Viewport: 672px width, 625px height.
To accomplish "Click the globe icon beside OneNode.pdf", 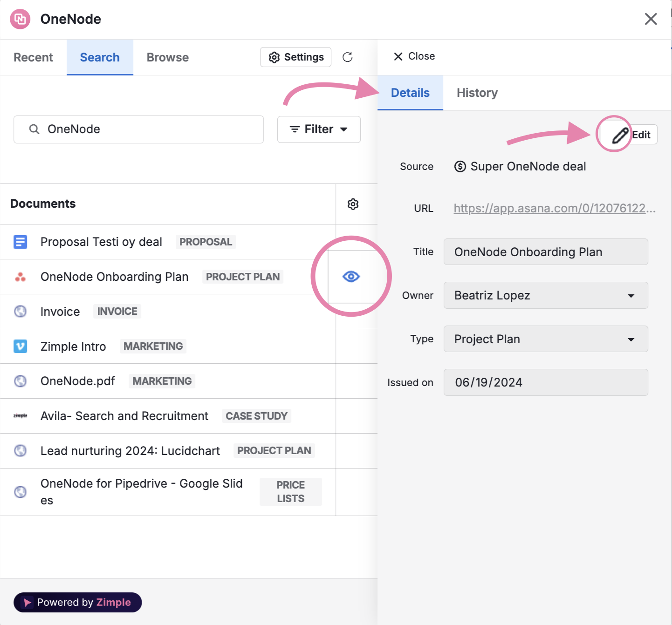I will coord(21,381).
